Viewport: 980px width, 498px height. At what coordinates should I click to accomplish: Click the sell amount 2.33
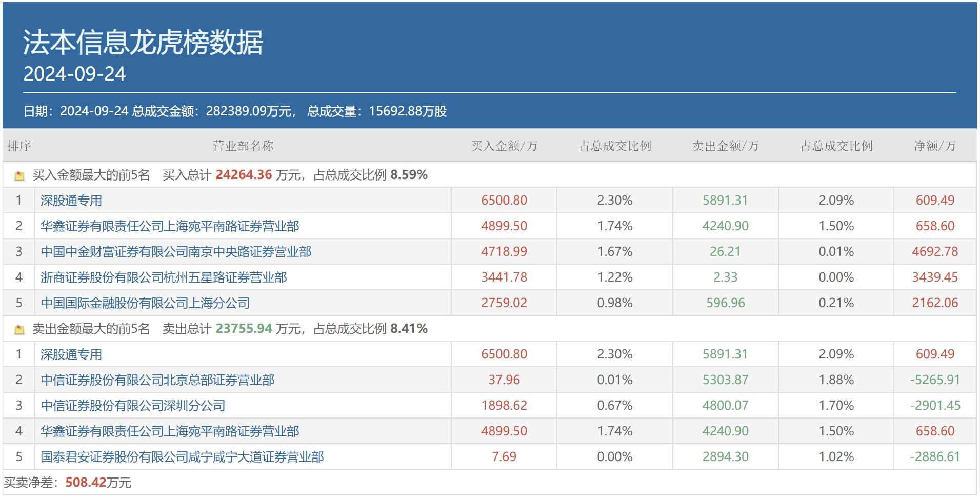725,277
